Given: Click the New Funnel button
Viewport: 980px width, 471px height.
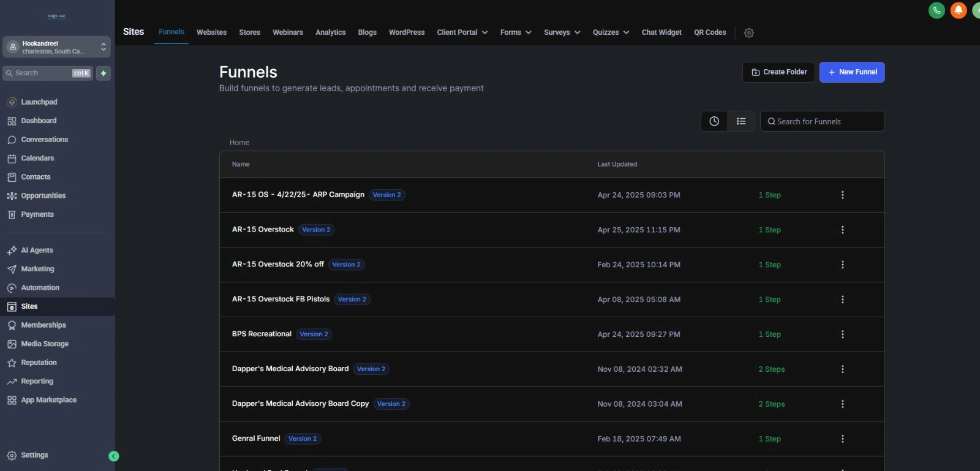Looking at the screenshot, I should coord(851,72).
